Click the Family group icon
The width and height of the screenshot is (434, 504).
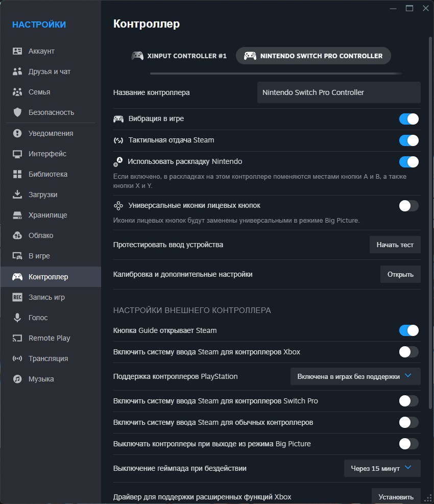(17, 92)
